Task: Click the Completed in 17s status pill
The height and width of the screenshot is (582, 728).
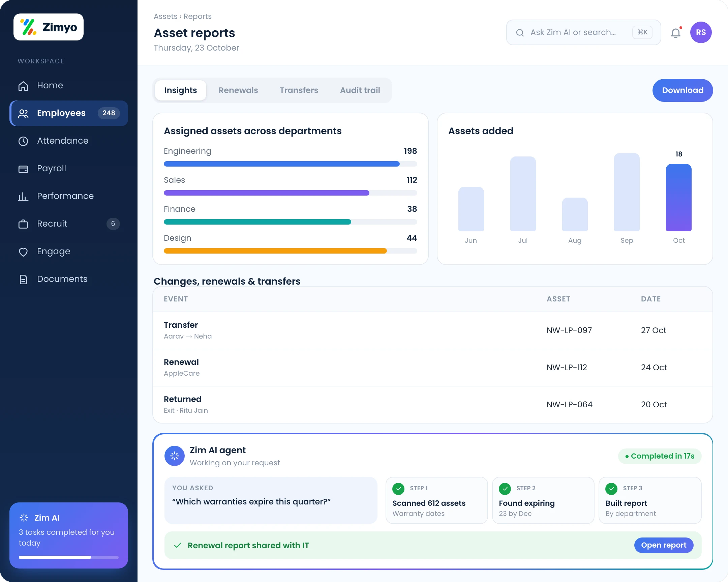Action: 660,456
